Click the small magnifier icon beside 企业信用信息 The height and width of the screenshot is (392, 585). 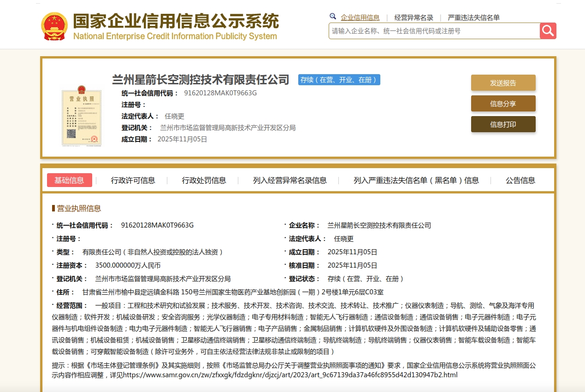coord(333,17)
